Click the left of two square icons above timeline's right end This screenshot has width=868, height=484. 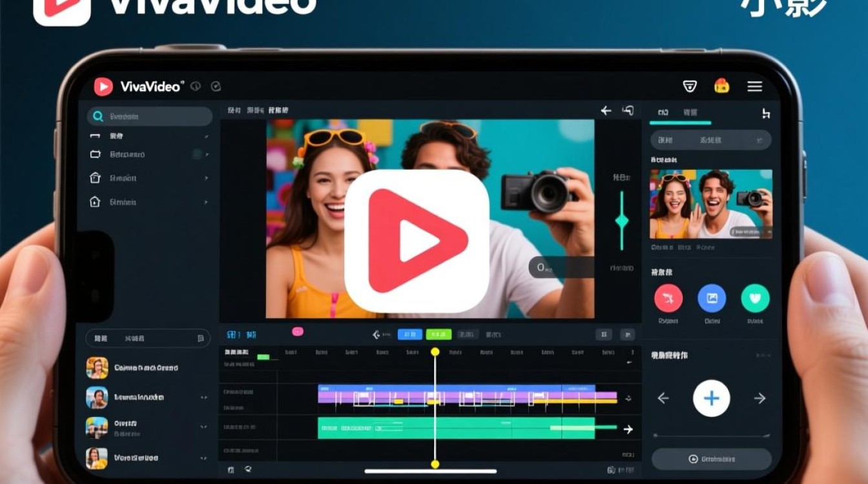click(603, 334)
